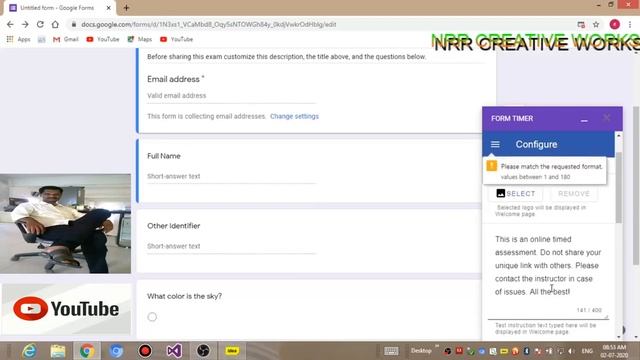Switch to the Untitled form - Google Forms tab

(57, 8)
